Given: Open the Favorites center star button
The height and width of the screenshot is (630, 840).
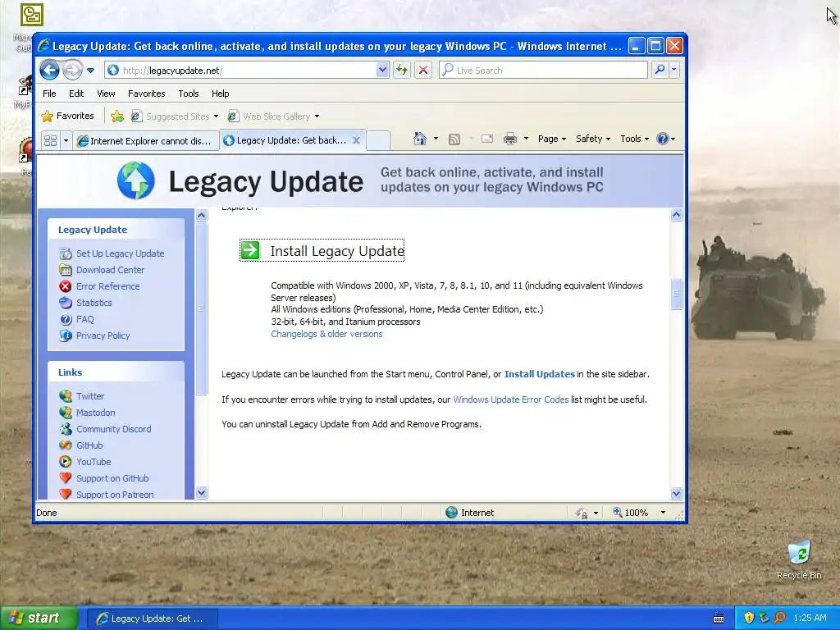Looking at the screenshot, I should (67, 116).
